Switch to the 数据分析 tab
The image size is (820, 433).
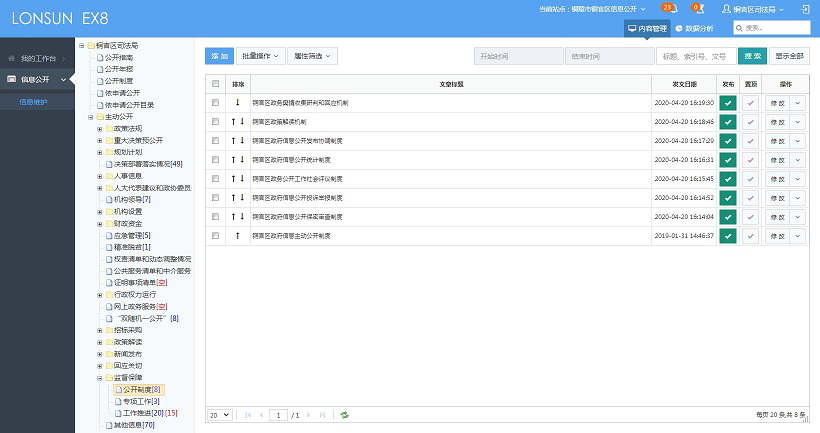tap(694, 29)
